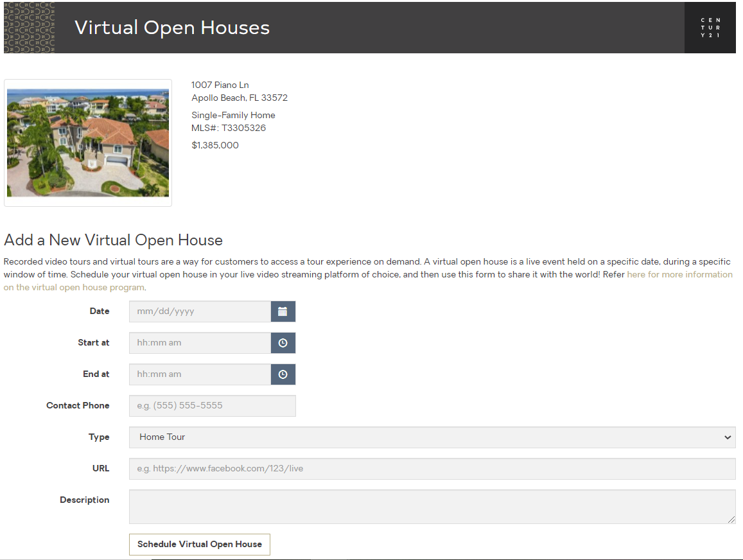
Task: Focus the End at time field
Action: pyautogui.click(x=200, y=374)
